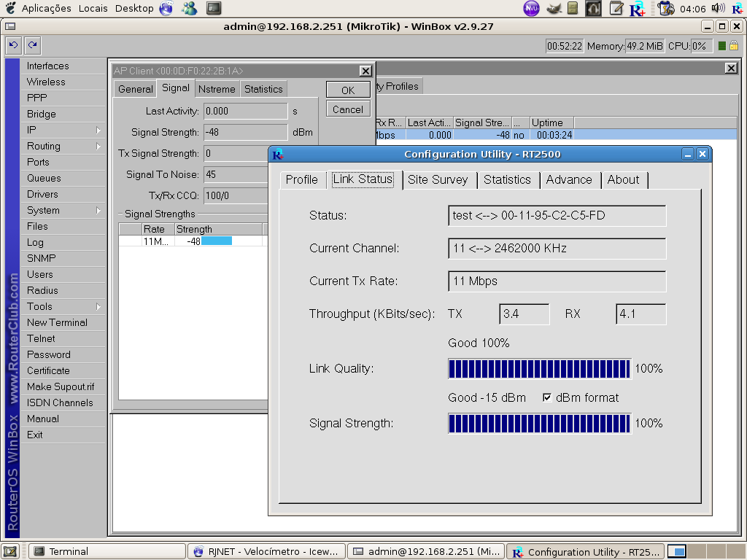Click the volume speaker icon

tap(718, 9)
